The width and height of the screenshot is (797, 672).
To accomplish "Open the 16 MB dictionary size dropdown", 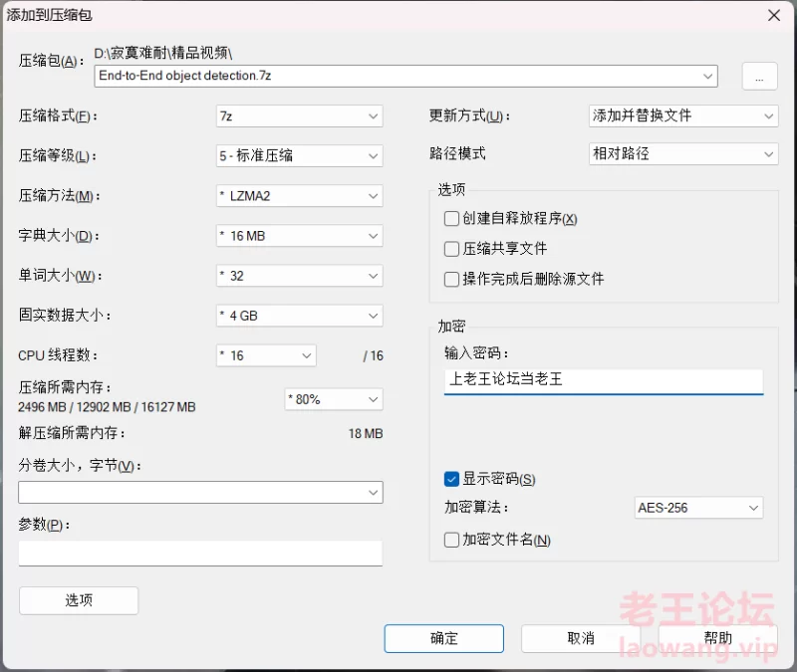I will click(x=300, y=236).
